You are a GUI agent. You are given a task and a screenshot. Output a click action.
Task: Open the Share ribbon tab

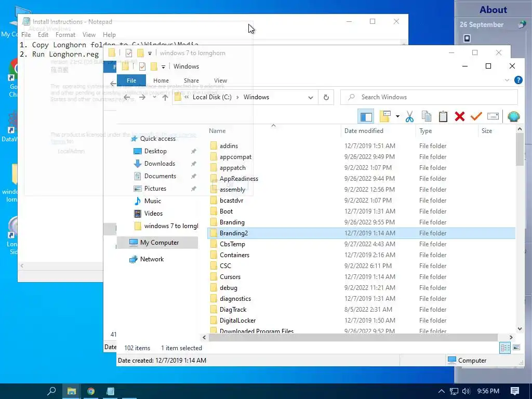point(191,81)
